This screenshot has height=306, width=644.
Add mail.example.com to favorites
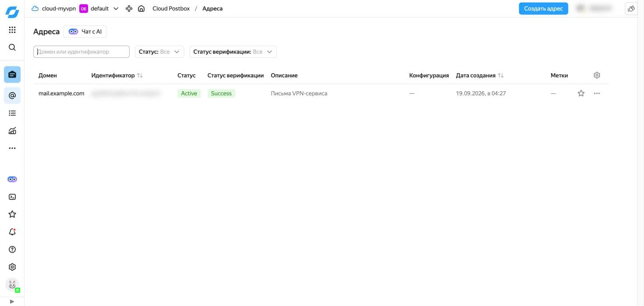coord(581,93)
